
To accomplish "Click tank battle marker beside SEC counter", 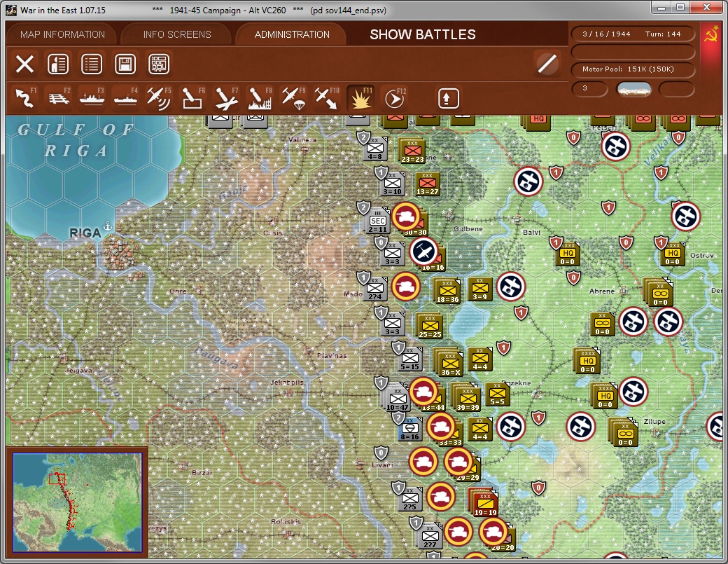I will click(406, 216).
